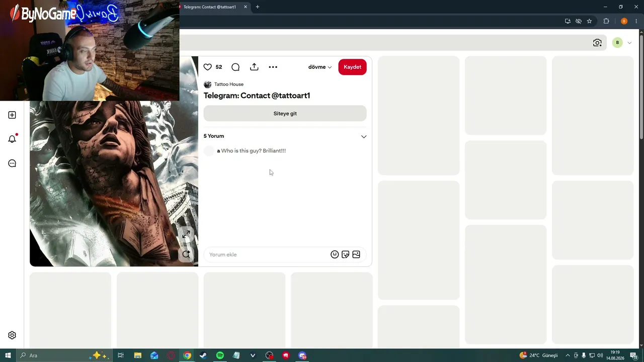Open the volume control in system tray

(600, 355)
